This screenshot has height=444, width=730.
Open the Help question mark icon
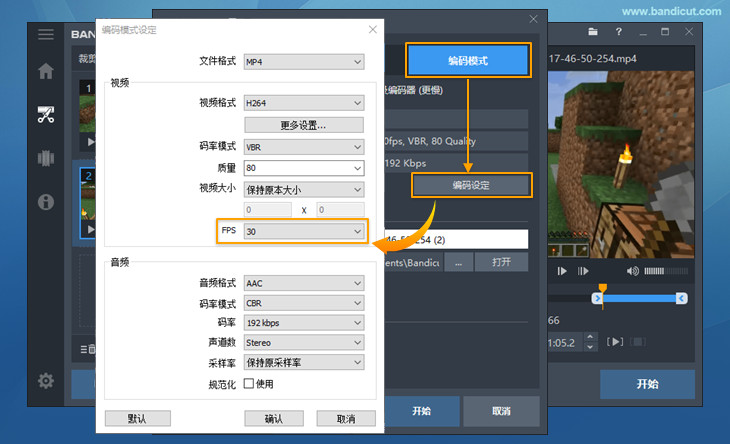(x=619, y=32)
